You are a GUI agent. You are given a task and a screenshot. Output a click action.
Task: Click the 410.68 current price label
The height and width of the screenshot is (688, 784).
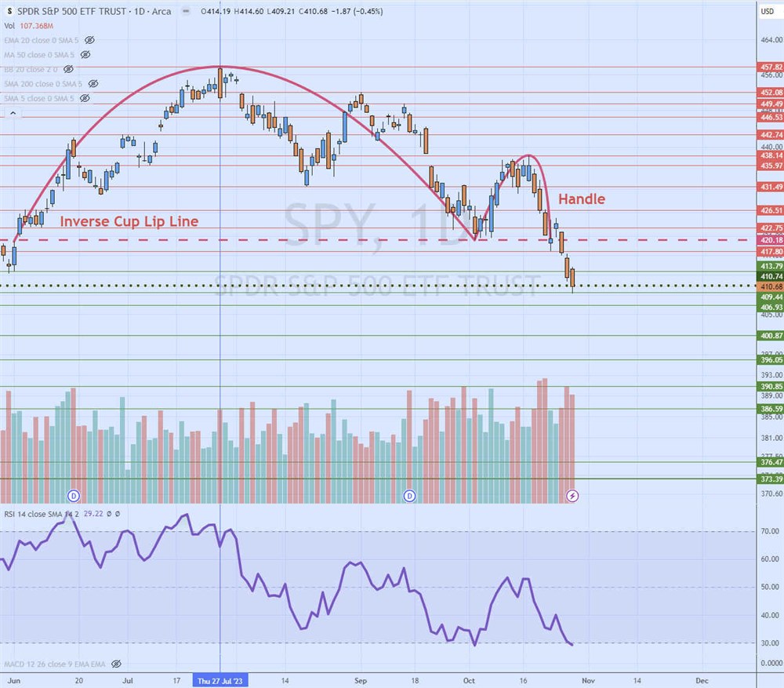click(x=771, y=287)
